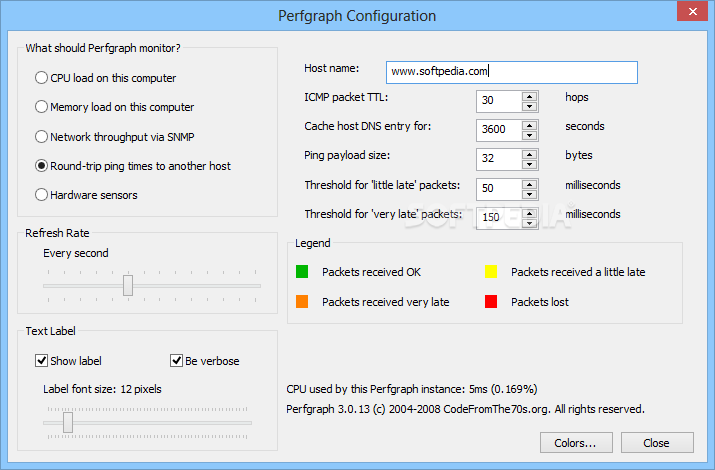Click the Perfgraph Configuration title bar

pyautogui.click(x=357, y=15)
